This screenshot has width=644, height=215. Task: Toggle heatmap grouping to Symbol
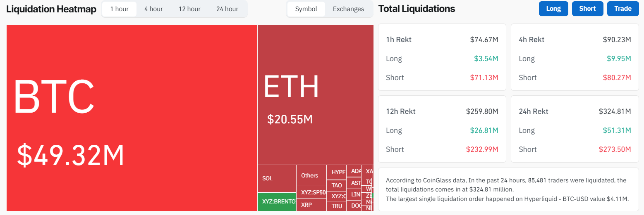(x=306, y=9)
